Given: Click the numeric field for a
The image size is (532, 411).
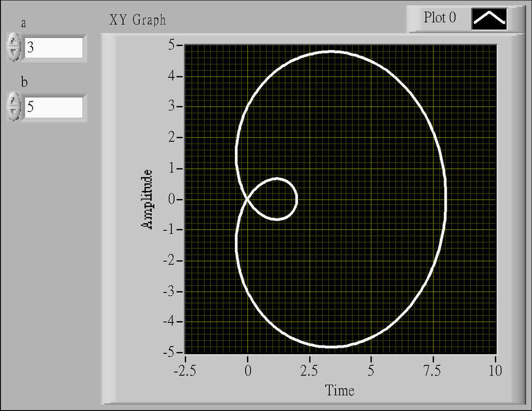Looking at the screenshot, I should tap(54, 47).
